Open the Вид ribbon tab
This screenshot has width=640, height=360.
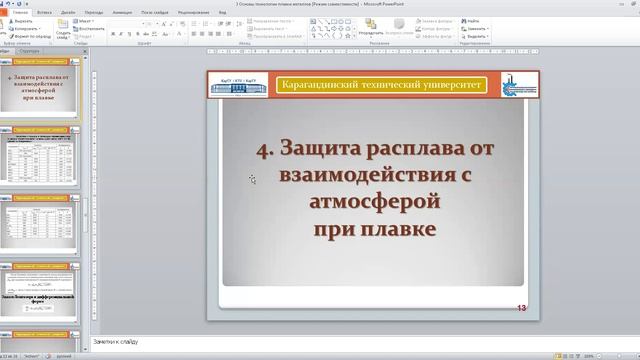click(222, 13)
